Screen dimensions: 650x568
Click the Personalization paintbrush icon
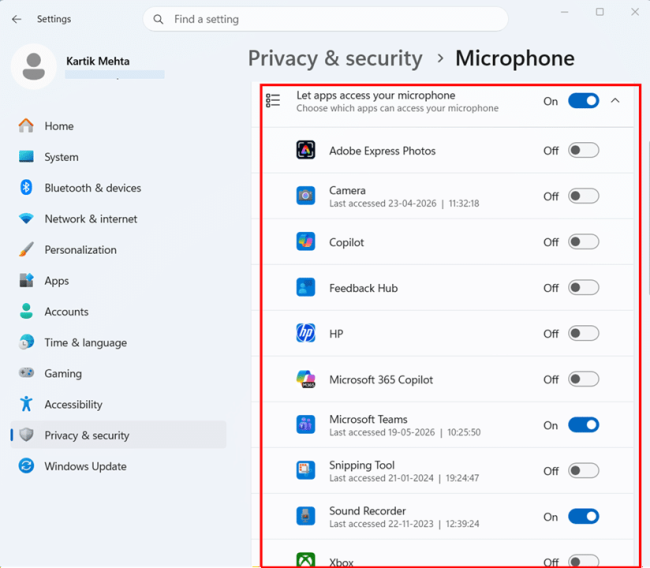tap(26, 250)
